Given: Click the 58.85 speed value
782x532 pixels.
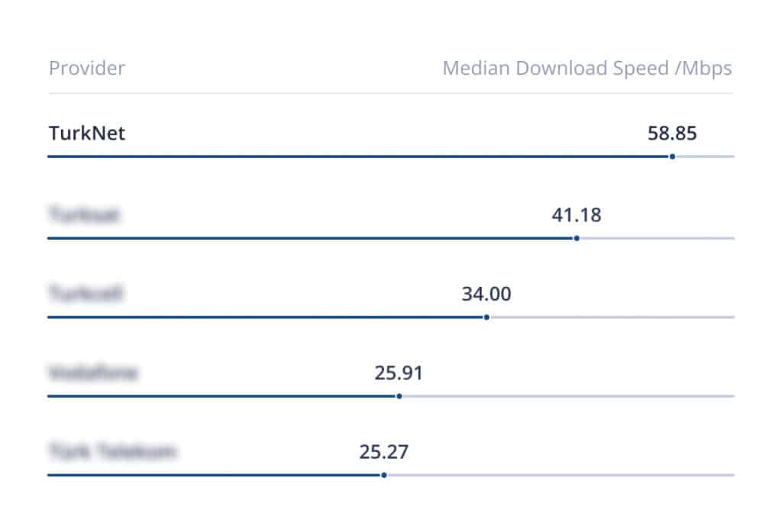Looking at the screenshot, I should click(x=672, y=134).
